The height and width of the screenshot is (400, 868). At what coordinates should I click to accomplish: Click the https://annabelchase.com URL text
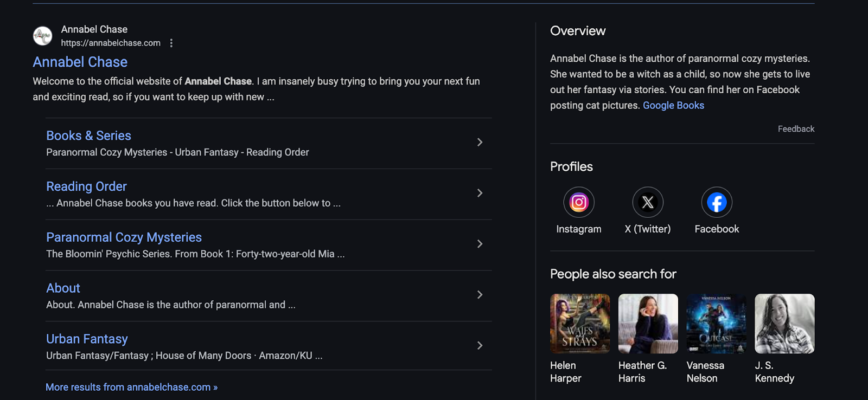(111, 43)
